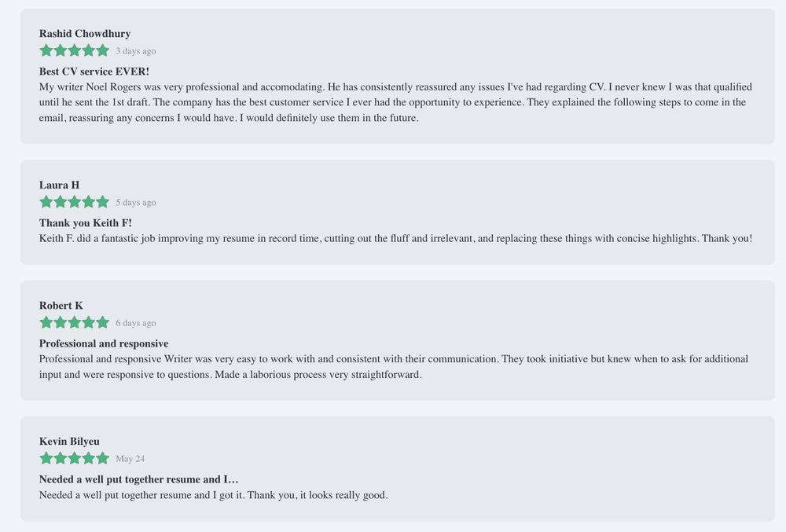Screen dimensions: 786x532
Task: Click the 'May 24' review date
Action: coord(130,459)
